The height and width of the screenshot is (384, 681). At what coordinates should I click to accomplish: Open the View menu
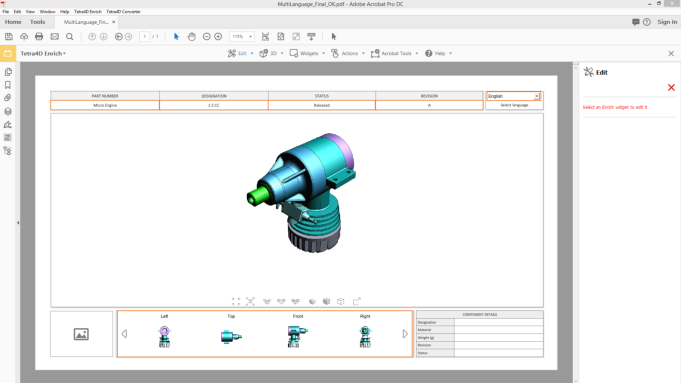click(30, 12)
